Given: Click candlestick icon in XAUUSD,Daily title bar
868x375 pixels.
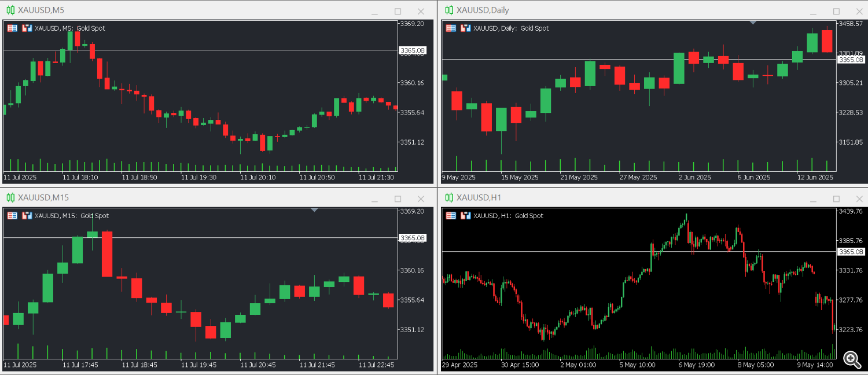Looking at the screenshot, I should point(448,10).
